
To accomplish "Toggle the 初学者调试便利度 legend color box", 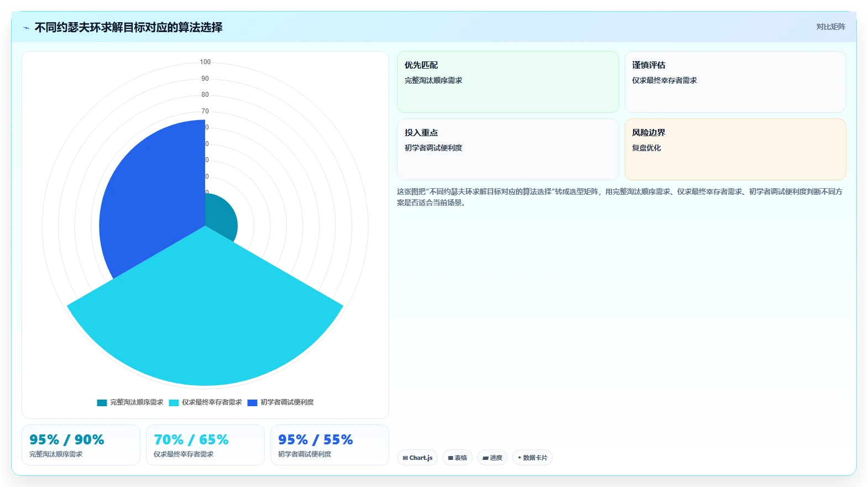I will 252,403.
